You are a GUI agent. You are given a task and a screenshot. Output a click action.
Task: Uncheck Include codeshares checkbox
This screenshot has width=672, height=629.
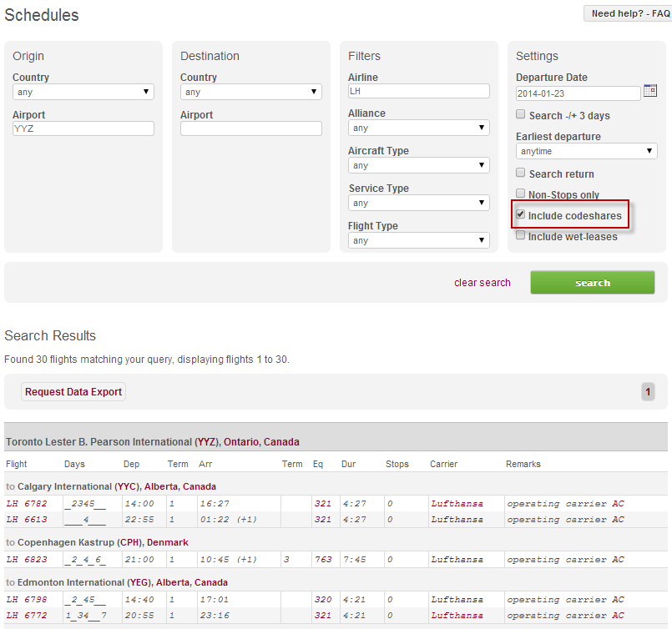[x=521, y=215]
